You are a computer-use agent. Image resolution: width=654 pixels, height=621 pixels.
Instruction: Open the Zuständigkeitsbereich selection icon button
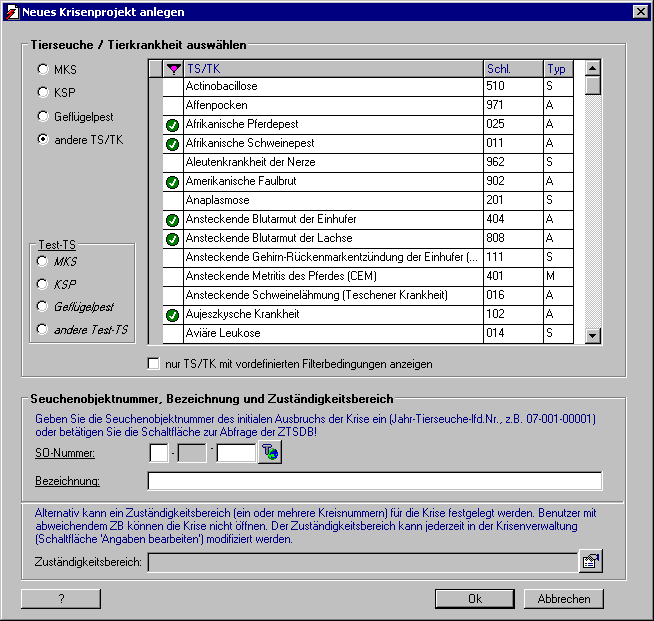[x=591, y=561]
